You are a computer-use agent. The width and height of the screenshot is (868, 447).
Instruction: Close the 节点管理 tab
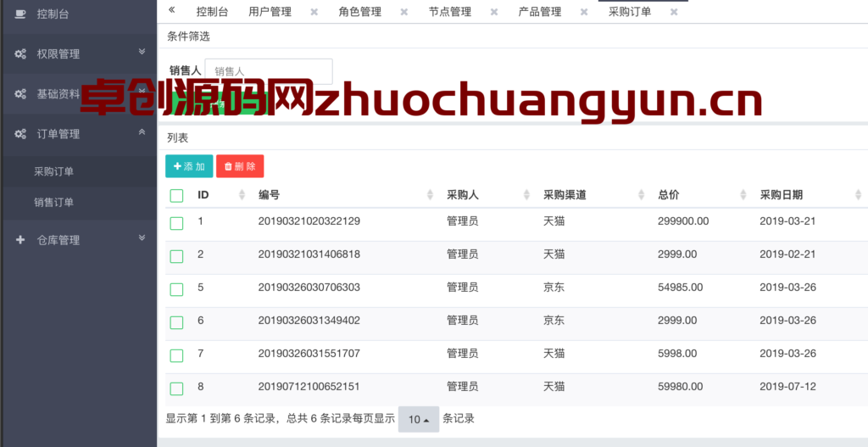pos(494,12)
